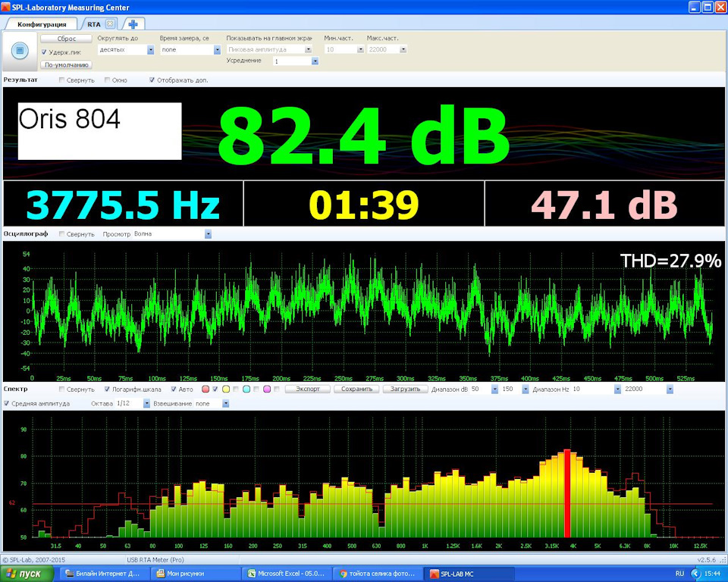This screenshot has width=728, height=582.
Task: Open the Октава 1/12 dropdown
Action: pyautogui.click(x=146, y=403)
